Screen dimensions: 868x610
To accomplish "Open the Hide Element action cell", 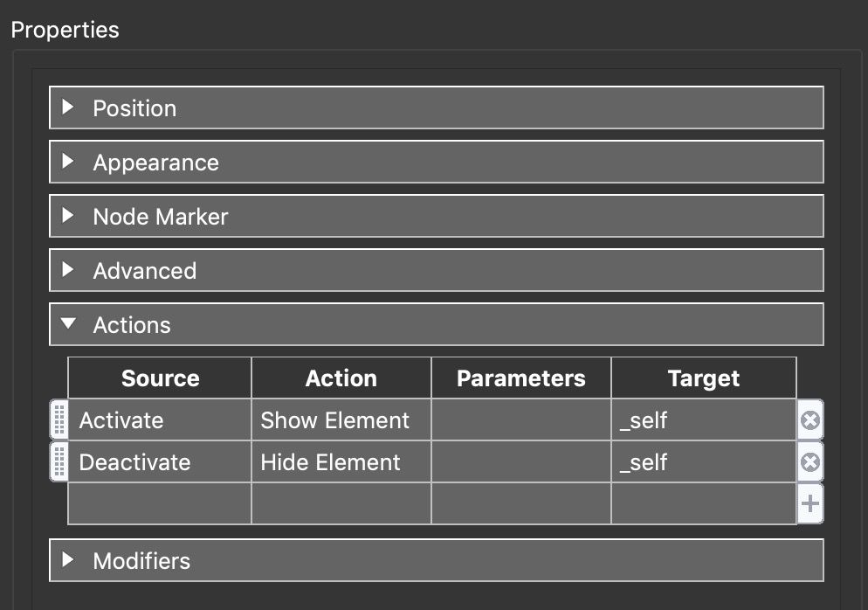I will 341,462.
